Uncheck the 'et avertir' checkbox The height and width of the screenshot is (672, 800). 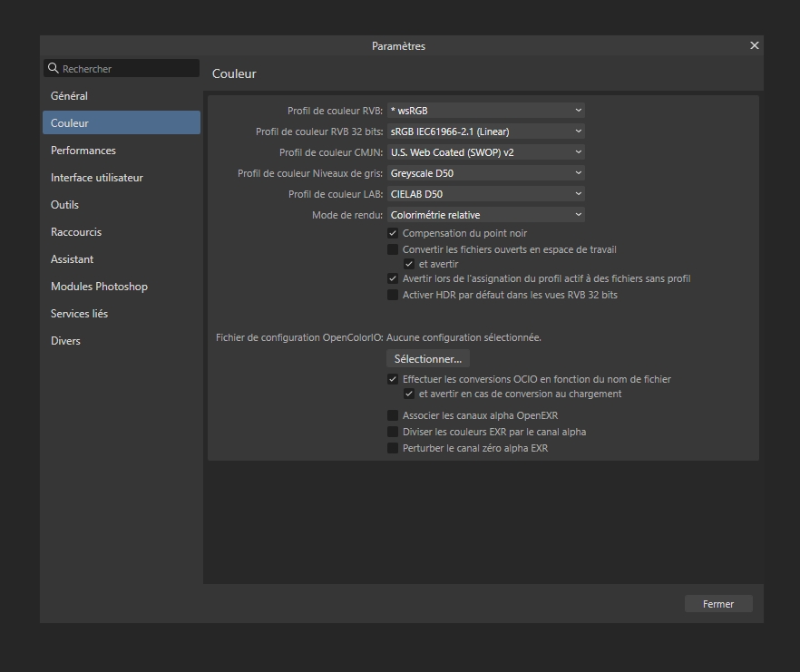409,264
